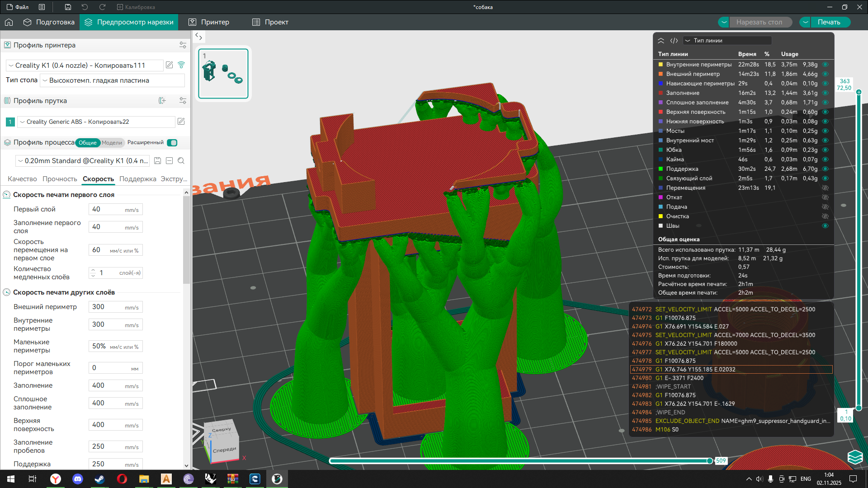Viewport: 868px width, 488px height.
Task: Select the Общие process mode button
Action: tap(88, 143)
